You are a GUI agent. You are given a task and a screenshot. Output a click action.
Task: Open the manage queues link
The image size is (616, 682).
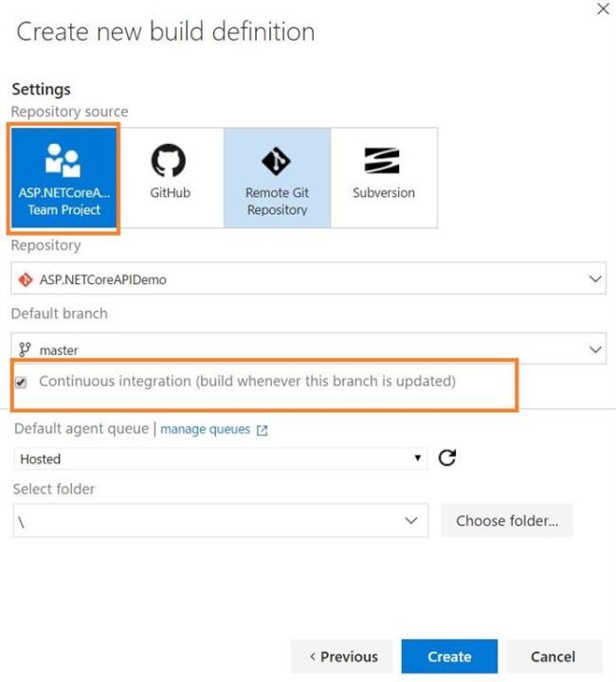(205, 429)
